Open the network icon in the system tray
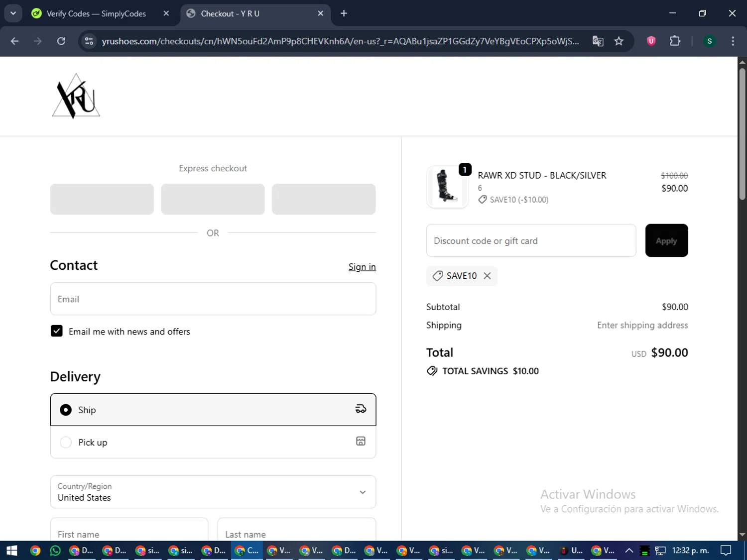747x560 pixels. 660,551
